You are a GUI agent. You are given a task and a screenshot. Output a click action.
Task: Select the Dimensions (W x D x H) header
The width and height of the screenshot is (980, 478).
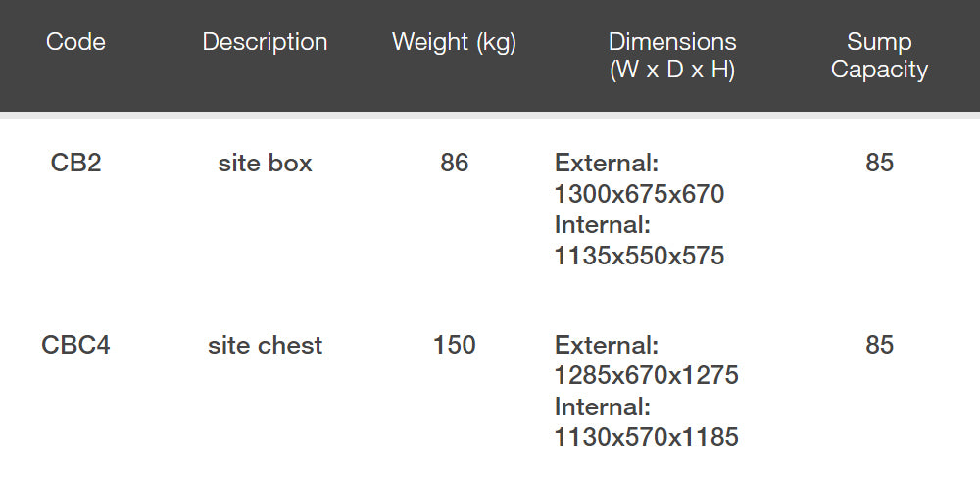(x=672, y=56)
